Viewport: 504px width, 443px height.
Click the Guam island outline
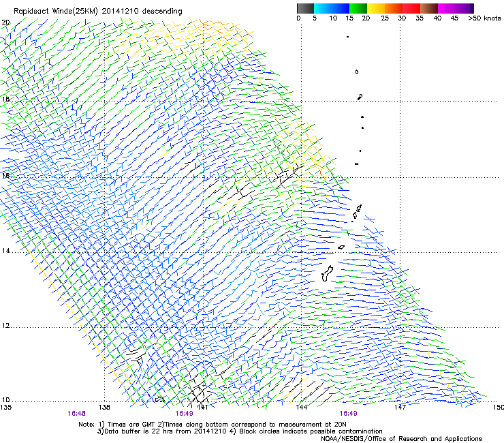(327, 273)
